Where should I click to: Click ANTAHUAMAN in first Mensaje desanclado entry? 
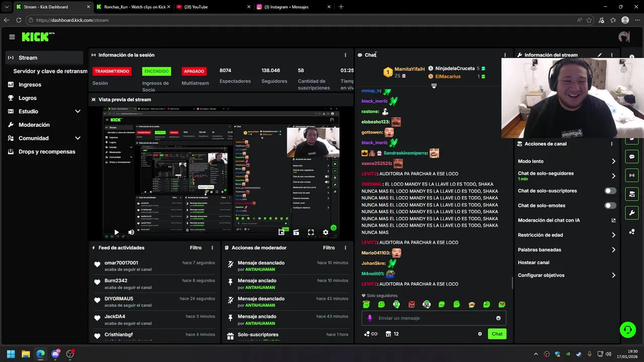tap(260, 269)
